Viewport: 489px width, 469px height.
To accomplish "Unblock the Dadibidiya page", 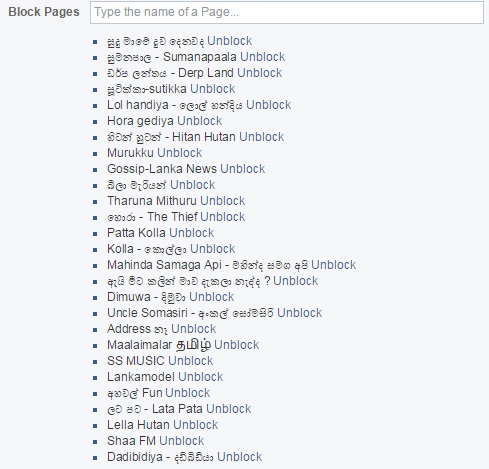I will 240,457.
